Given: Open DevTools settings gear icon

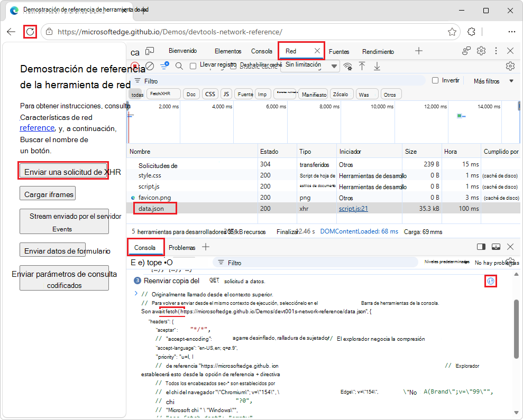Looking at the screenshot, I should [x=481, y=51].
